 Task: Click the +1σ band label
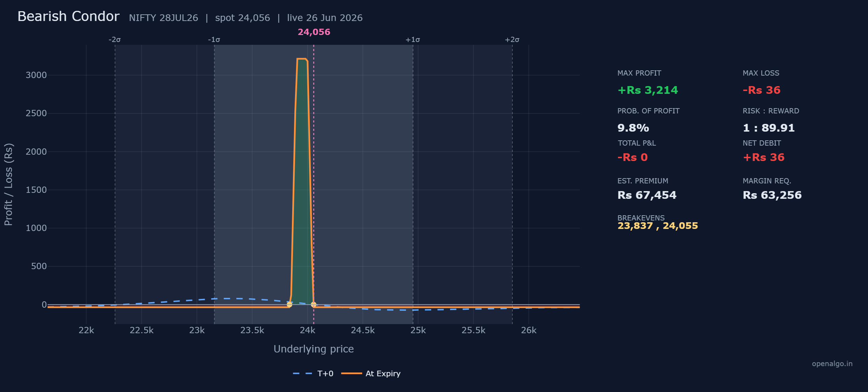413,40
